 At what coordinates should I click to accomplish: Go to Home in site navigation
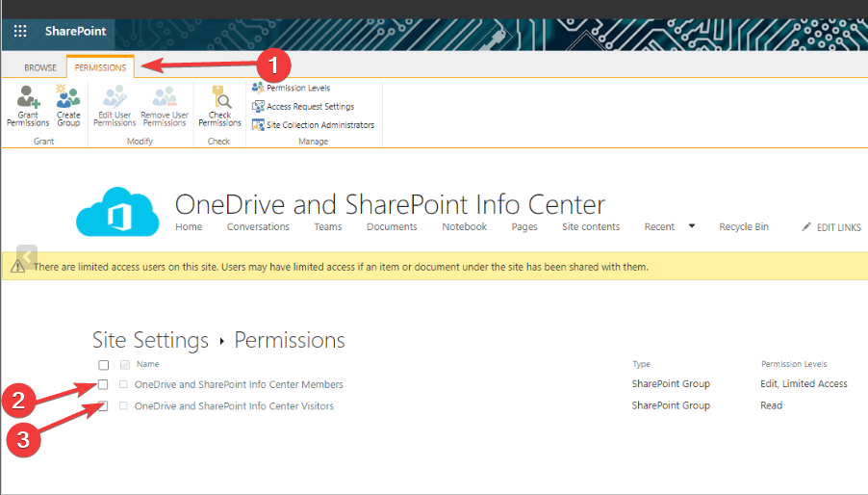click(189, 226)
